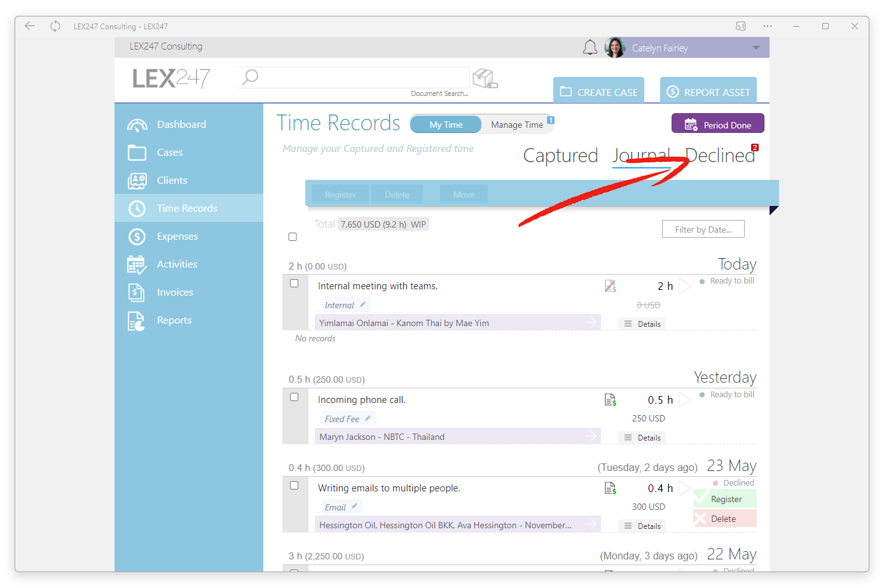Click the billing icon on Incoming phone call
Screen dimensions: 884x588
click(611, 400)
